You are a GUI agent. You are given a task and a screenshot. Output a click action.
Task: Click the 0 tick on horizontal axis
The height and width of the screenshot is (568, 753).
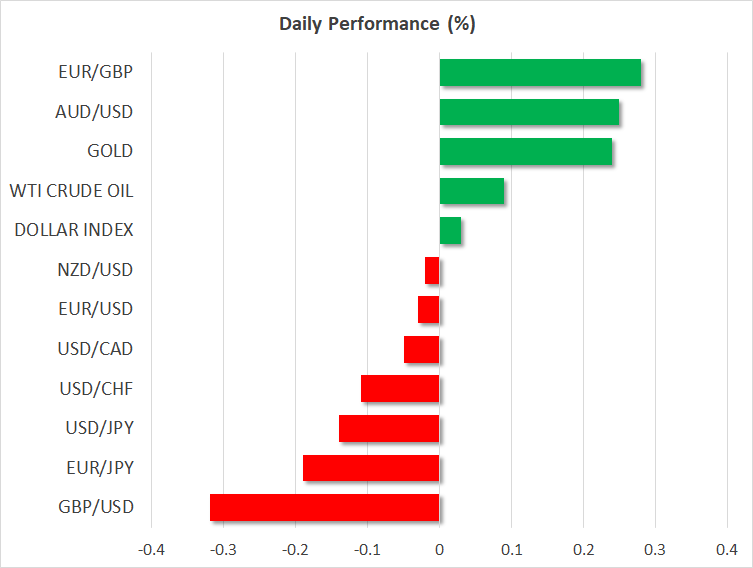pyautogui.click(x=439, y=549)
